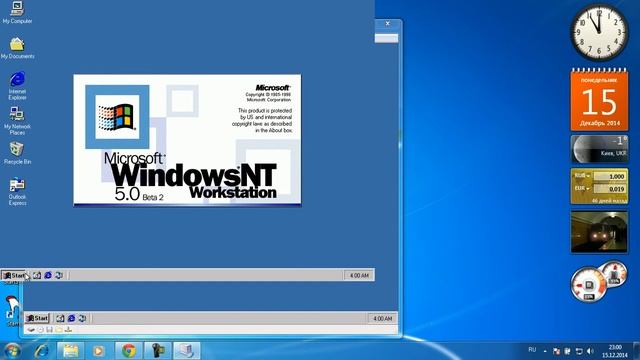Click the CPU meter gadget dial

588,284
